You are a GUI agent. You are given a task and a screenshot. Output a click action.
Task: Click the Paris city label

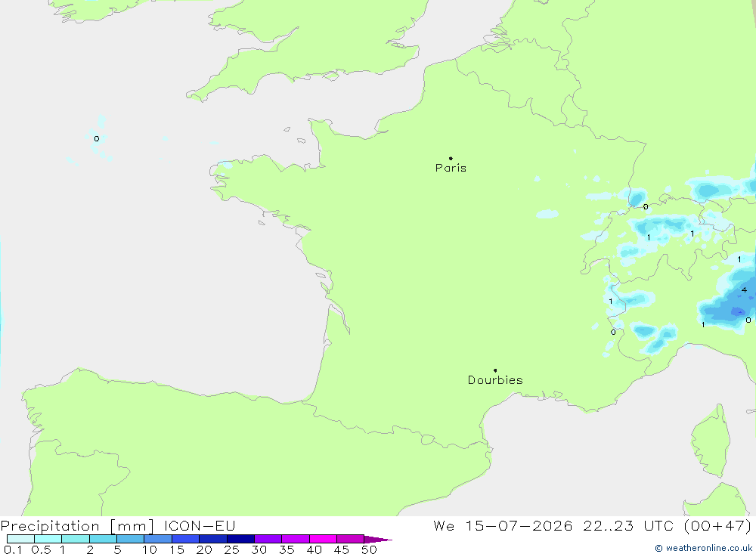451,168
